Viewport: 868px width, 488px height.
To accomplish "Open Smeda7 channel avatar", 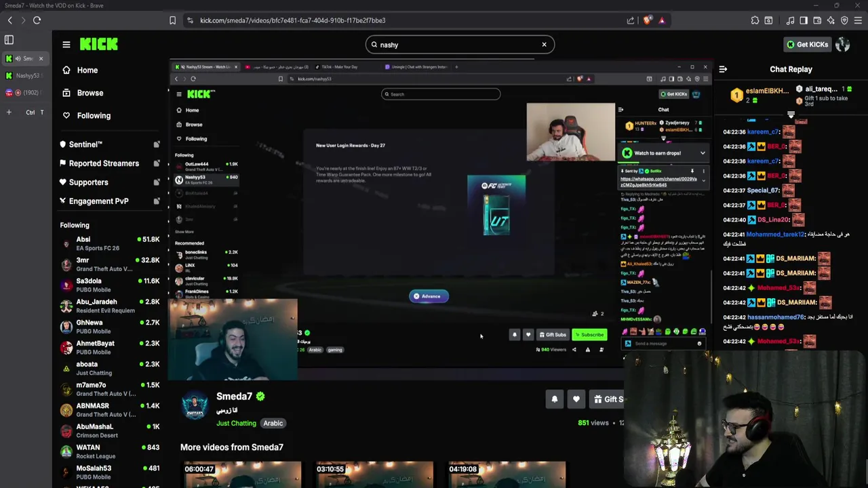I will point(194,406).
